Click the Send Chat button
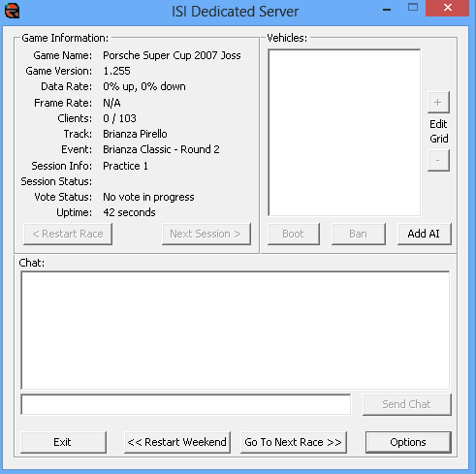 pyautogui.click(x=407, y=404)
